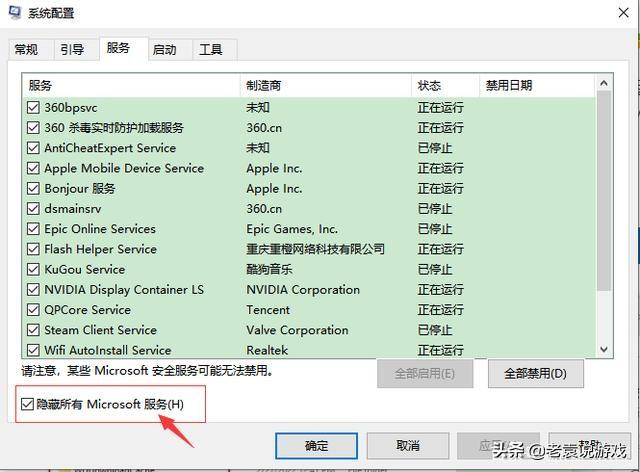
Task: Toggle the QPCore Service checkbox
Action: [33, 310]
